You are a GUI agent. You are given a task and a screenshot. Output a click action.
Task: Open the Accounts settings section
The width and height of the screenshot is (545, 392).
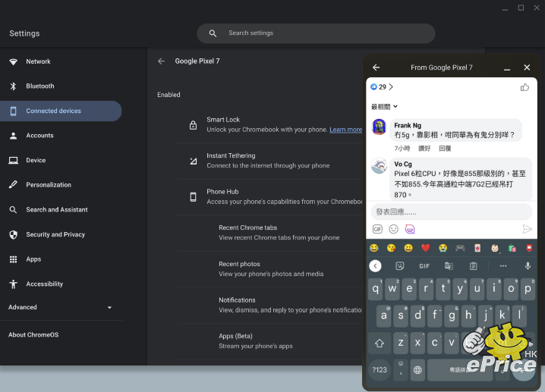click(x=39, y=136)
